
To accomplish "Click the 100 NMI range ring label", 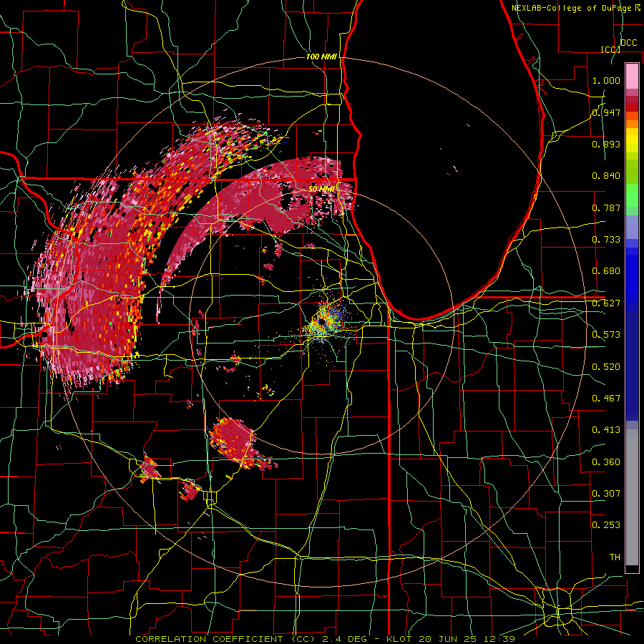I will click(x=321, y=57).
